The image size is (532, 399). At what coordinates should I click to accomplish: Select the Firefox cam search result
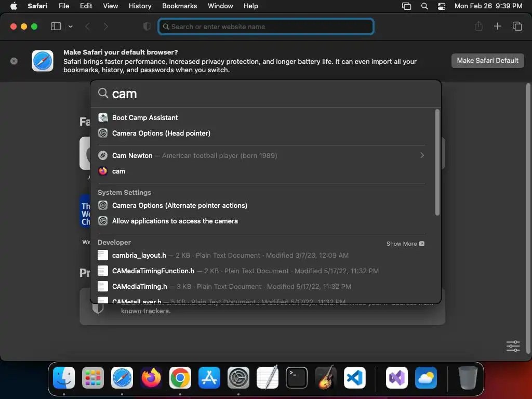coord(261,171)
